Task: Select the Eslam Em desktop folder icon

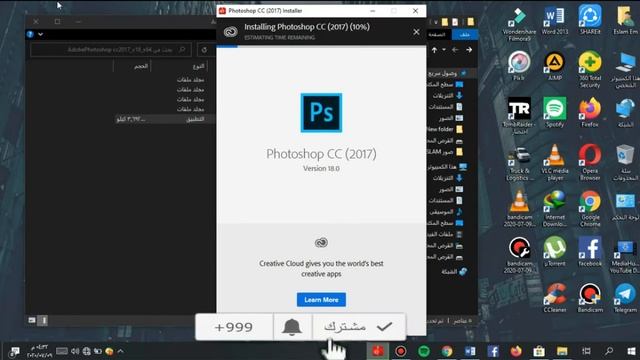Action: [x=625, y=20]
